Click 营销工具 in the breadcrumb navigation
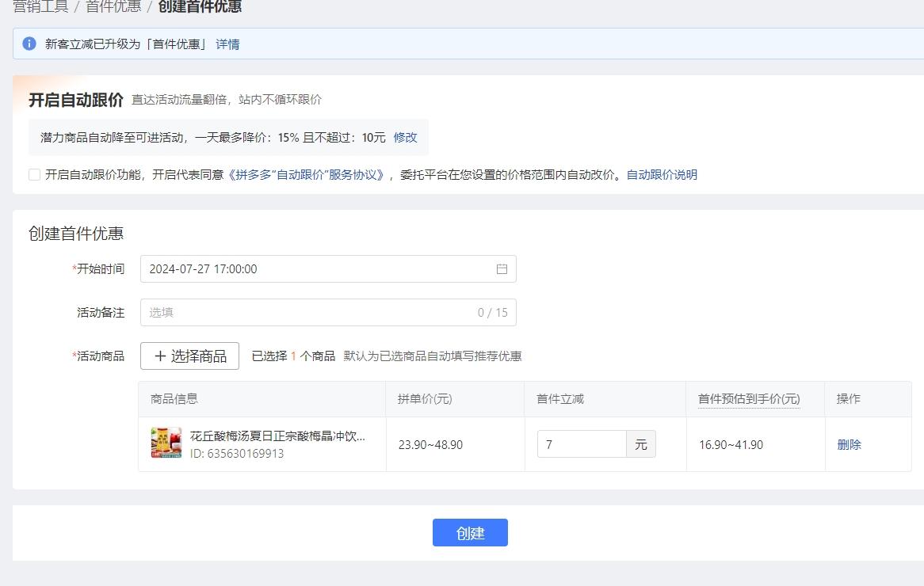Image resolution: width=924 pixels, height=586 pixels. [40, 6]
